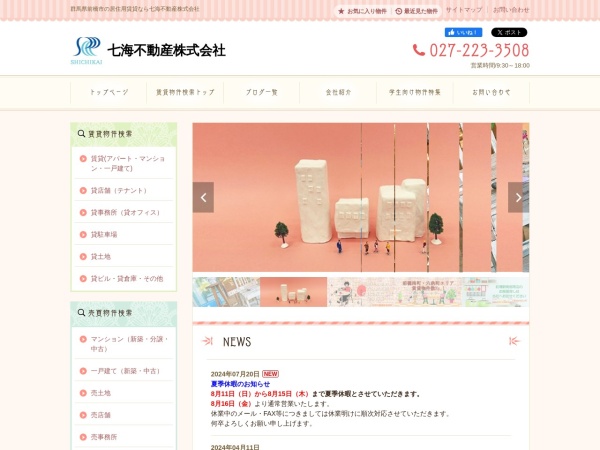Image resolution: width=600 pixels, height=450 pixels.
Task: Open 夏季休暇のお知らせ news headline
Action: click(x=240, y=384)
